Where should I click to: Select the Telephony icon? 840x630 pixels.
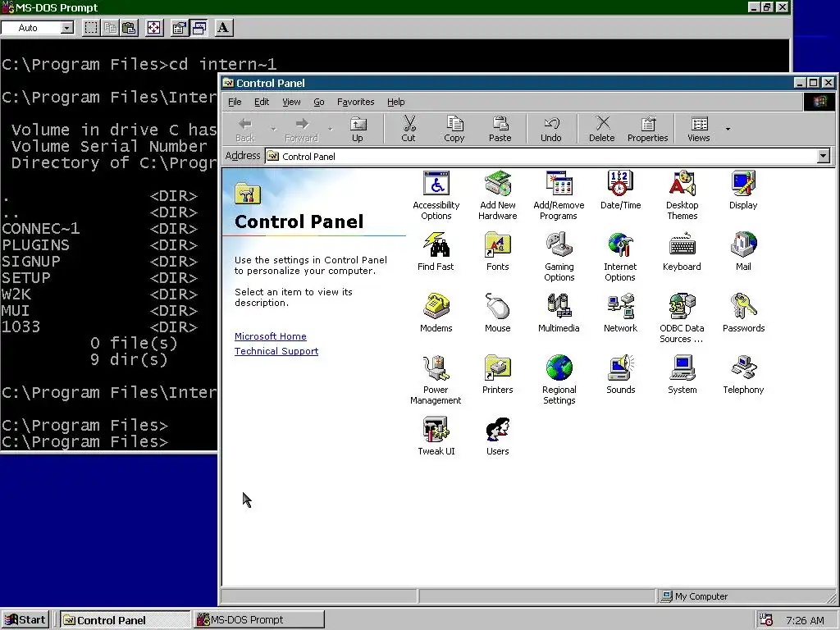(x=743, y=375)
